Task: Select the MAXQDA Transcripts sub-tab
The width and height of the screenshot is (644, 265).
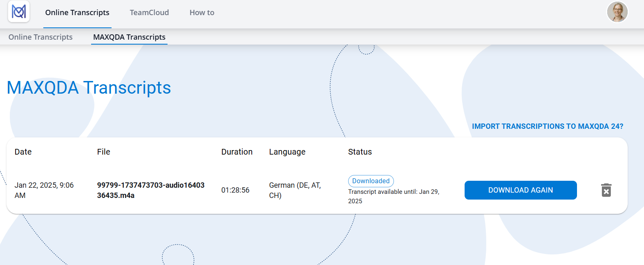Action: click(129, 37)
